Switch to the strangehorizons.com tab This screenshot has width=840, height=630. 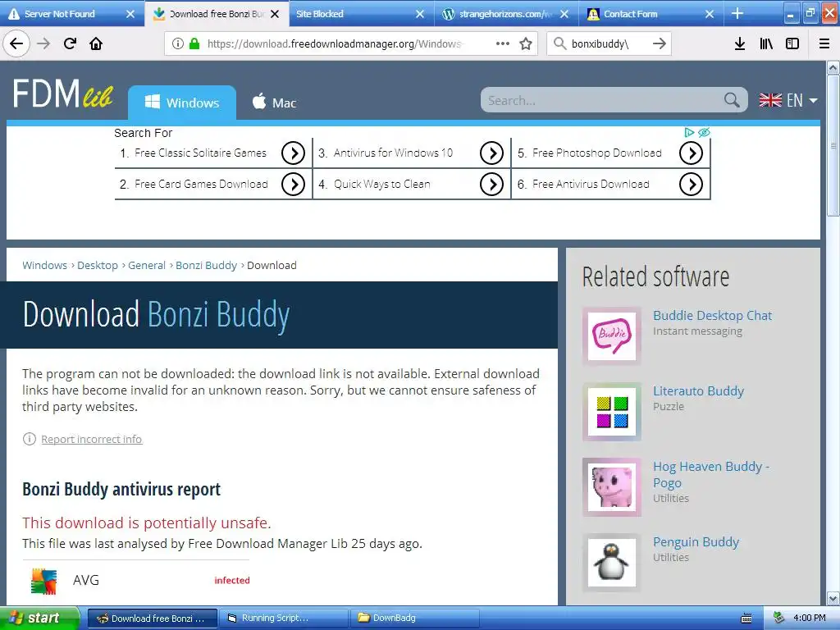point(498,13)
